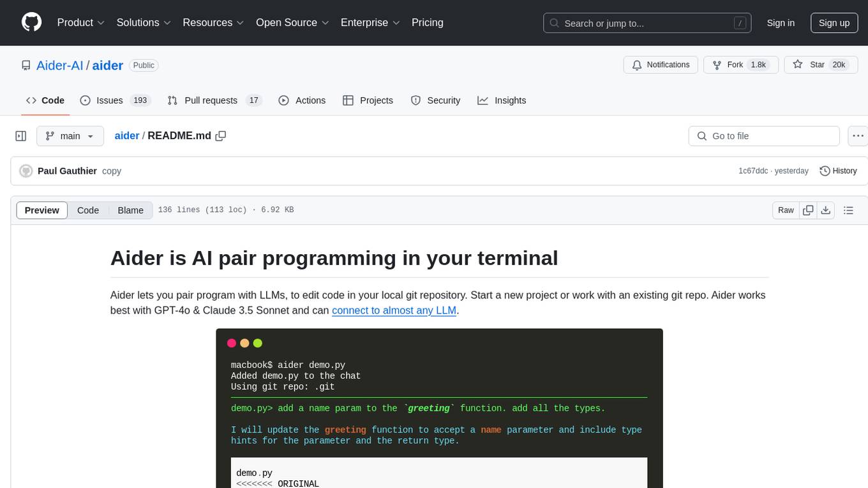The image size is (868, 488).
Task: Open the GitHub homepage logo
Action: click(x=31, y=22)
